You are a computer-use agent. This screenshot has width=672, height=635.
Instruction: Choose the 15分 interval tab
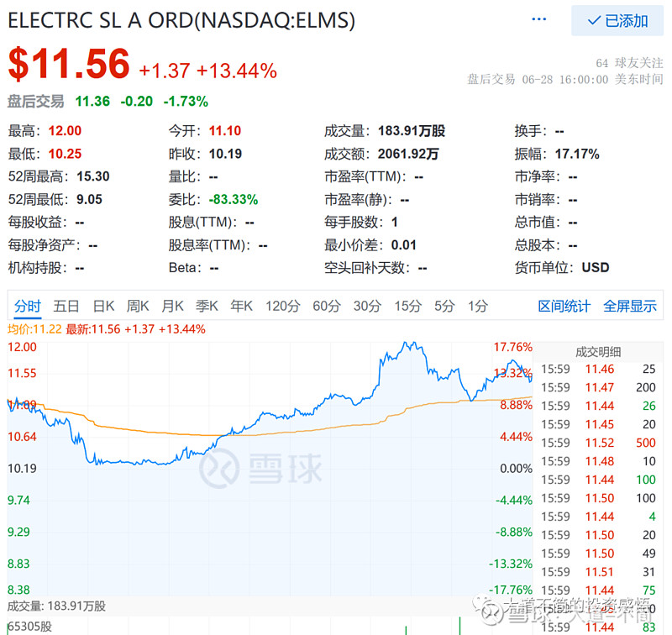[408, 307]
